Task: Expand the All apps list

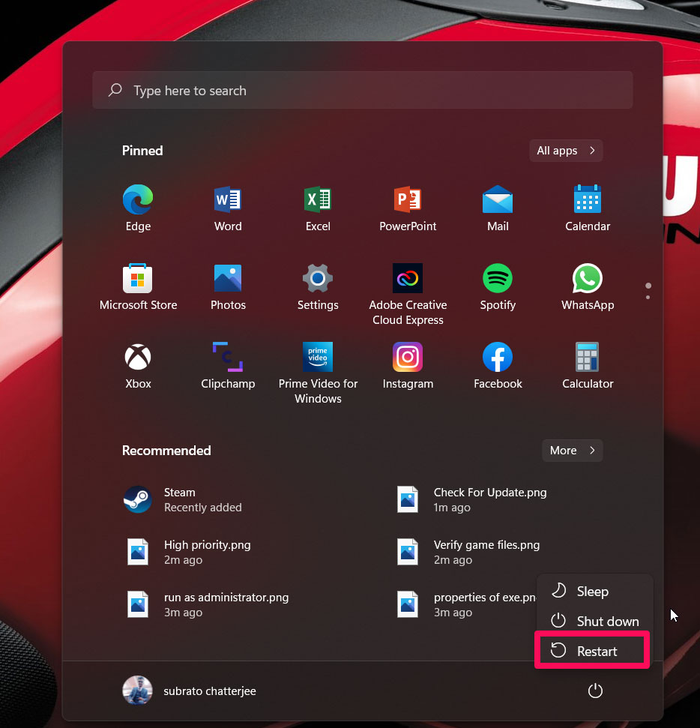Action: (x=565, y=151)
